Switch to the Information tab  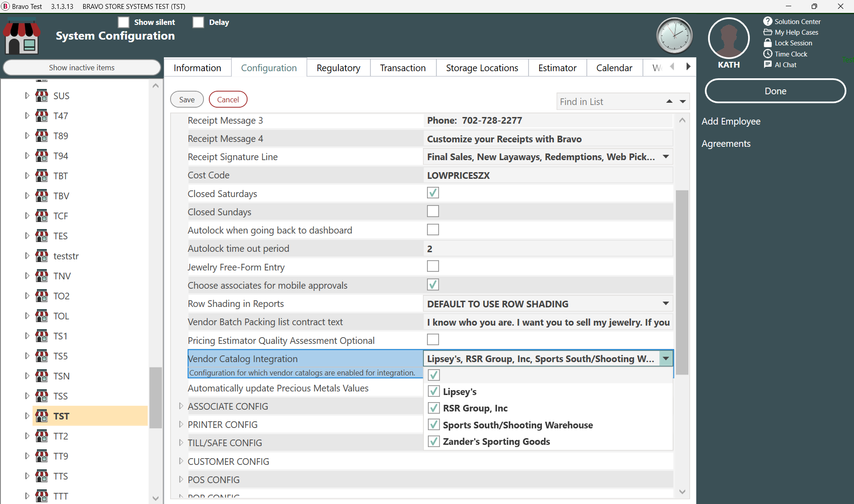point(197,68)
